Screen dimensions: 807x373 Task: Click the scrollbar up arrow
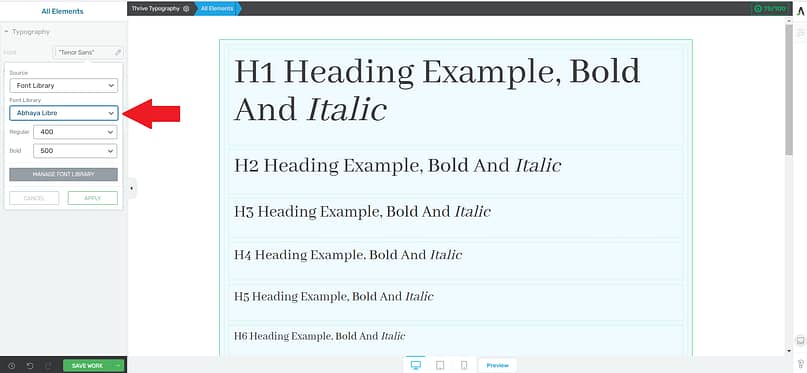(789, 20)
